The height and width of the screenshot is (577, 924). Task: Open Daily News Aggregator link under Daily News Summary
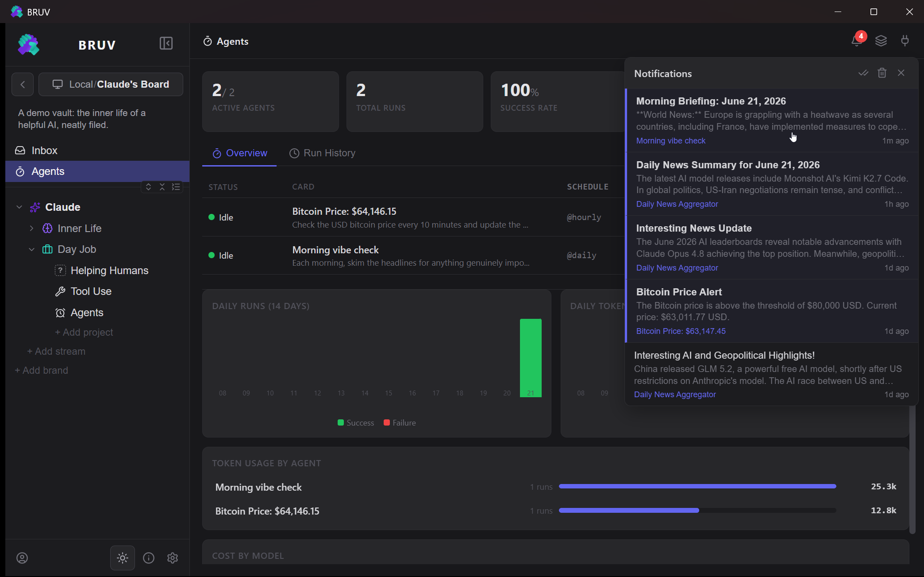677,204
